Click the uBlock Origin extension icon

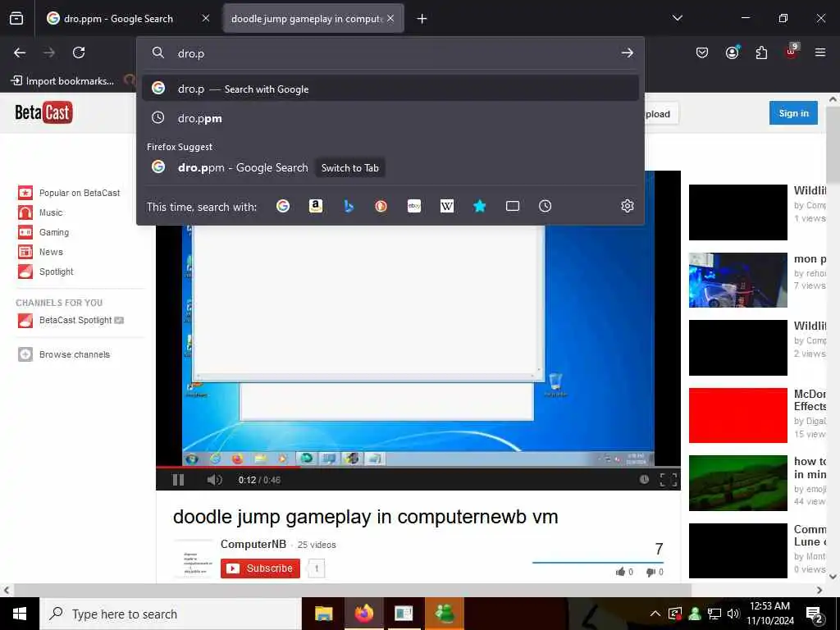point(792,52)
